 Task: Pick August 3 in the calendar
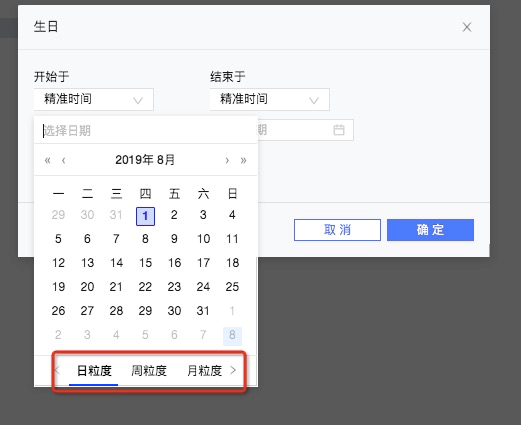coord(203,215)
